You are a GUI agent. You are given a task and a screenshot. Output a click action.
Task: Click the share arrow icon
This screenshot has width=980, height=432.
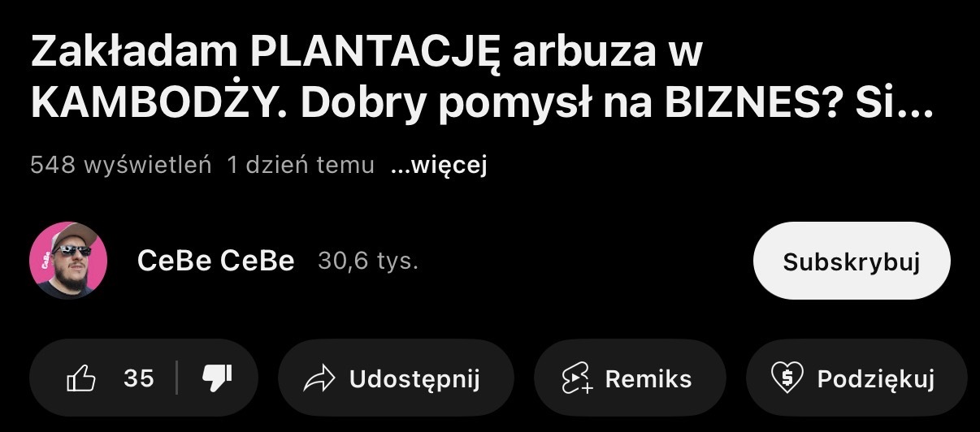tap(319, 379)
